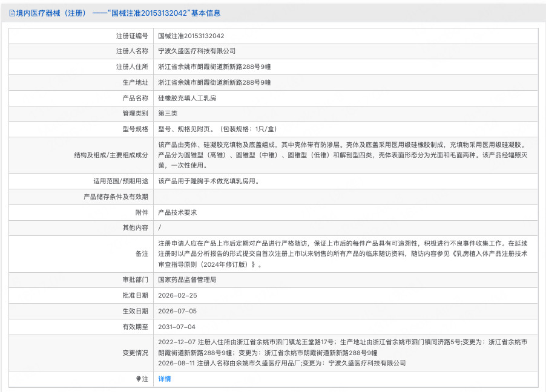
Task: Click the lightbulb icon beside 注
Action: (138, 379)
